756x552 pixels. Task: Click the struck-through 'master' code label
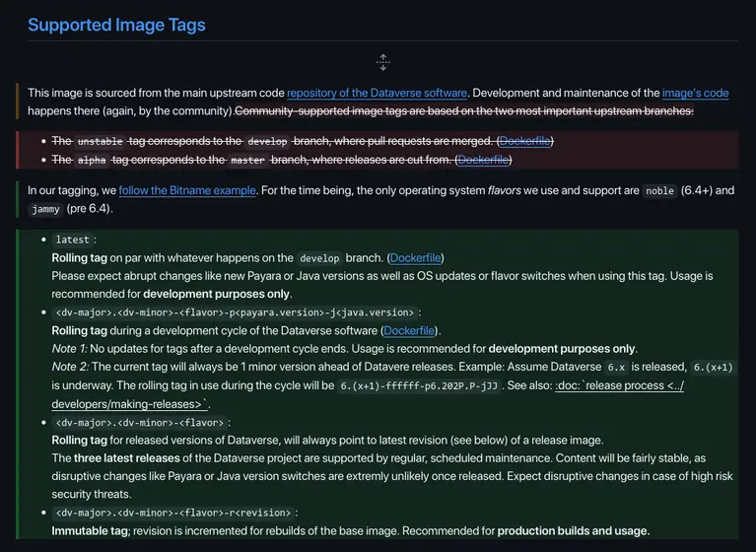coord(248,160)
